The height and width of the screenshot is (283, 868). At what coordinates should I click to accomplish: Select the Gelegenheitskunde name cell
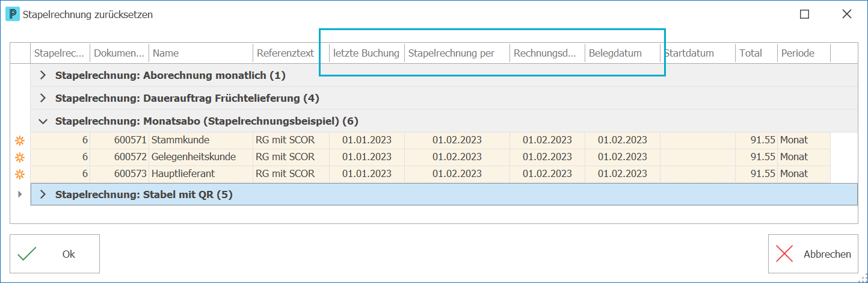pos(201,157)
